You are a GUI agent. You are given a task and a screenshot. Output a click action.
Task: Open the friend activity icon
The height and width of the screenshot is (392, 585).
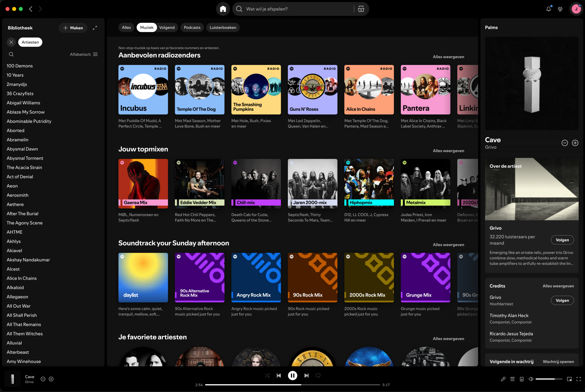point(560,9)
